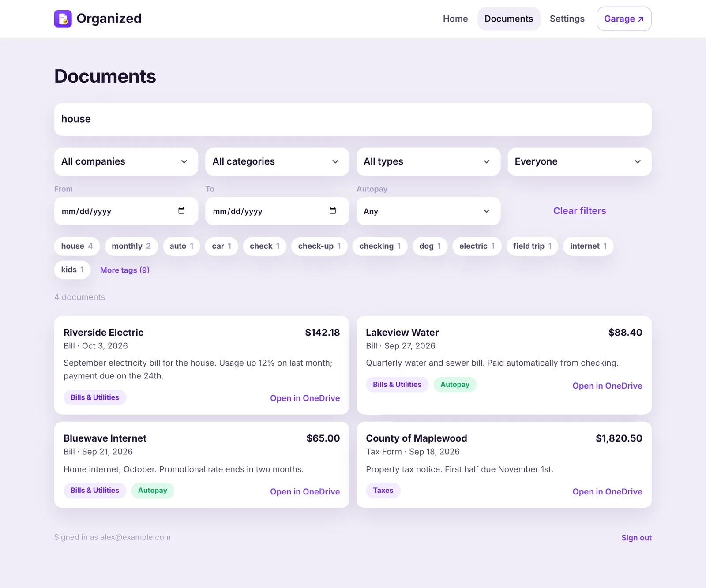706x588 pixels.
Task: Click the Taxes category badge
Action: tap(383, 491)
